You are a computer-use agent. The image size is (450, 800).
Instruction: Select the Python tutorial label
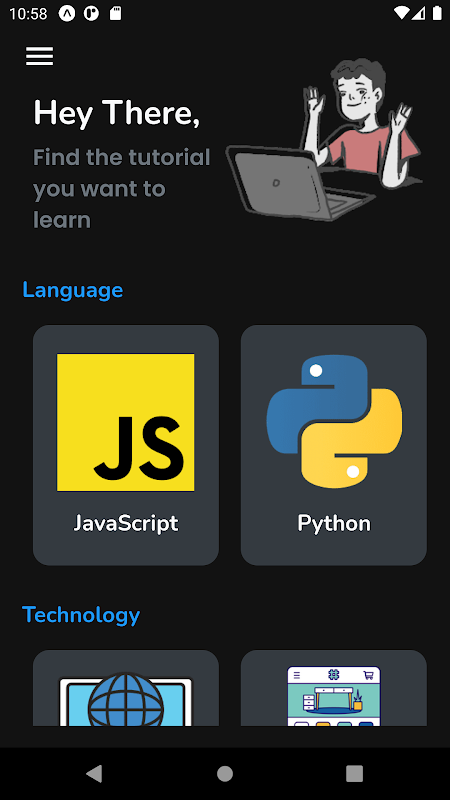(x=334, y=524)
